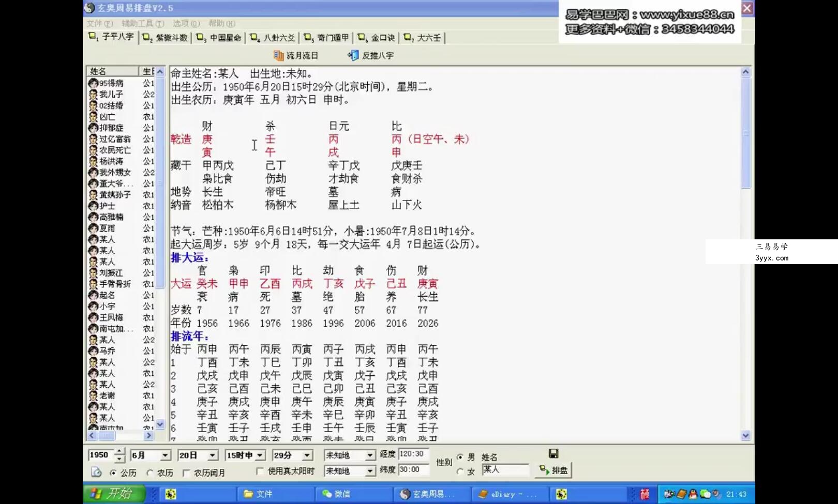Click the main panel scrollbar up arrow
The height and width of the screenshot is (504, 838).
[x=745, y=72]
